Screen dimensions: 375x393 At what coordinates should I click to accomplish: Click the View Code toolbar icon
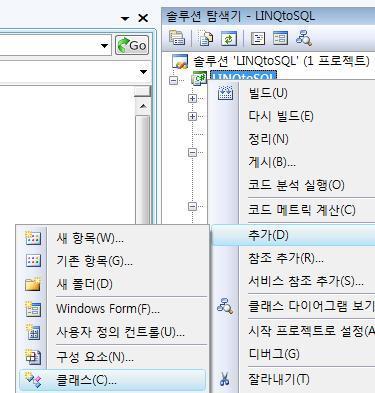[x=258, y=38]
